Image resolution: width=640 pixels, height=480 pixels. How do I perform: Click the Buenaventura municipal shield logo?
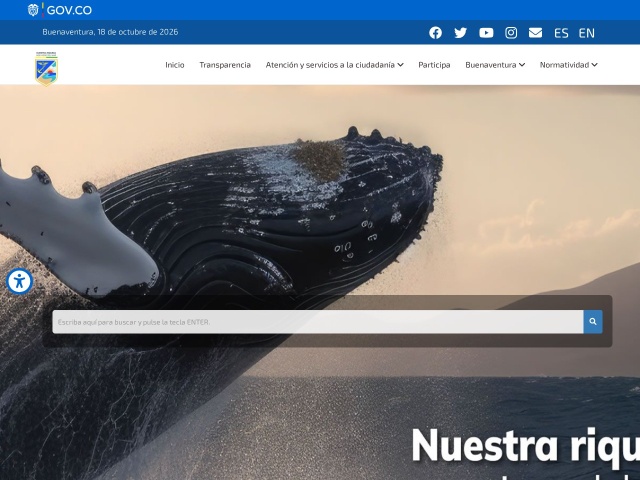coord(46,69)
